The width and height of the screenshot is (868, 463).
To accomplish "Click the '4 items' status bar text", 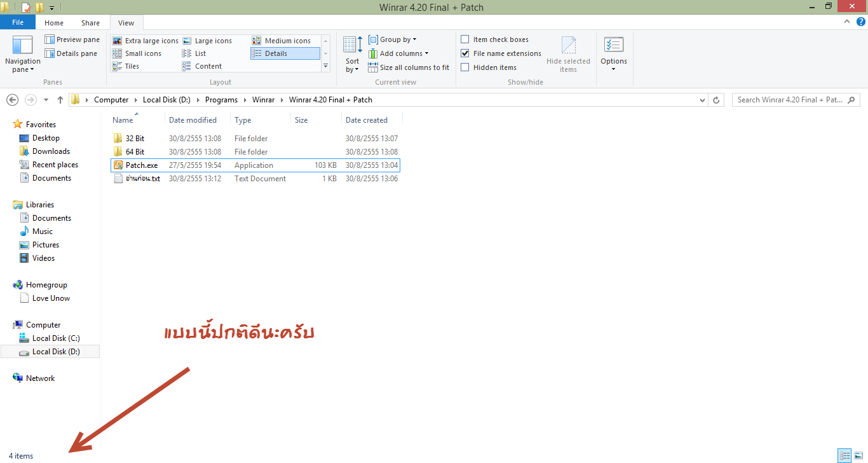I will 21,456.
